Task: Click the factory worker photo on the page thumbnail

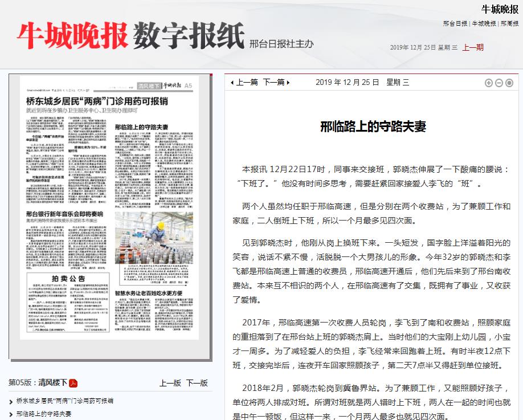Action: (x=154, y=238)
